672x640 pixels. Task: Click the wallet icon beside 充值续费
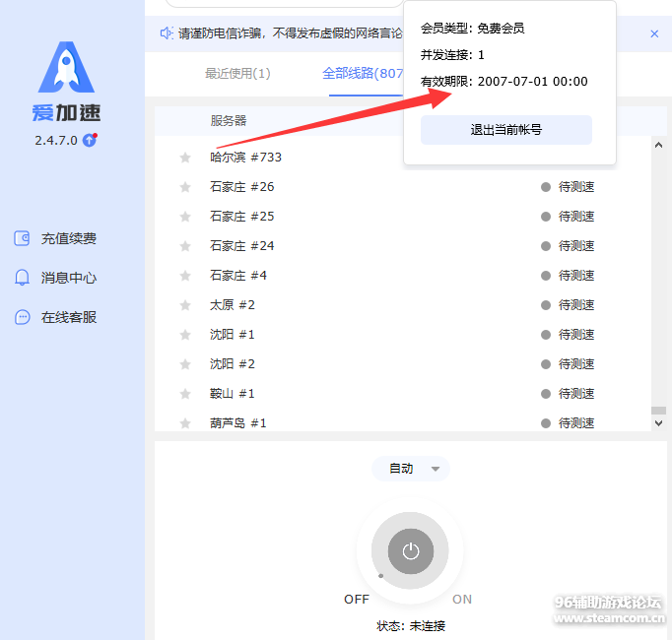22,238
